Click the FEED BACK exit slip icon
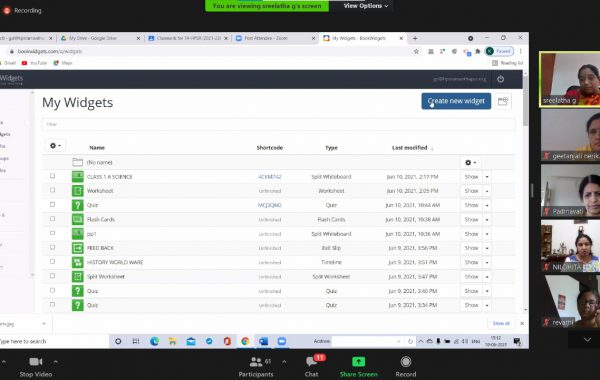The image size is (600, 380). [x=78, y=248]
